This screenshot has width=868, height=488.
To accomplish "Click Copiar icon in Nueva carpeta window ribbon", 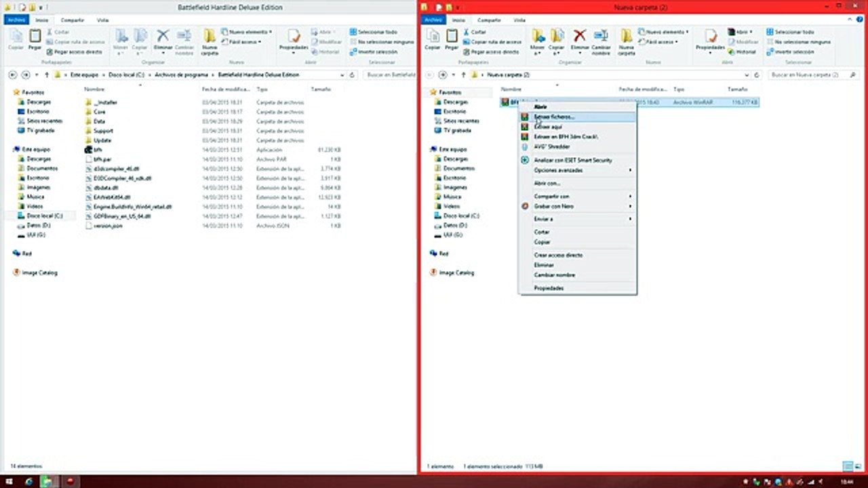I will [x=432, y=39].
